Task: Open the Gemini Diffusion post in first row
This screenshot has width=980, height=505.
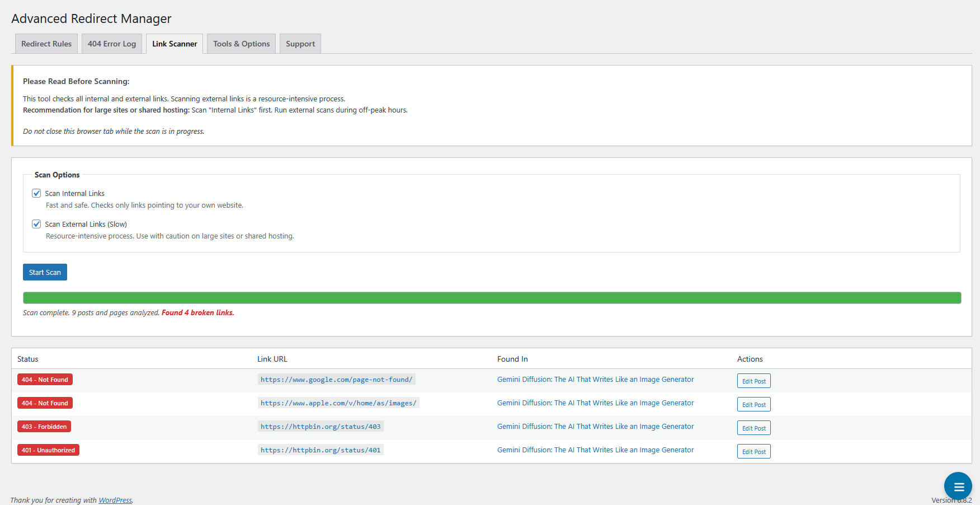Action: (x=595, y=380)
